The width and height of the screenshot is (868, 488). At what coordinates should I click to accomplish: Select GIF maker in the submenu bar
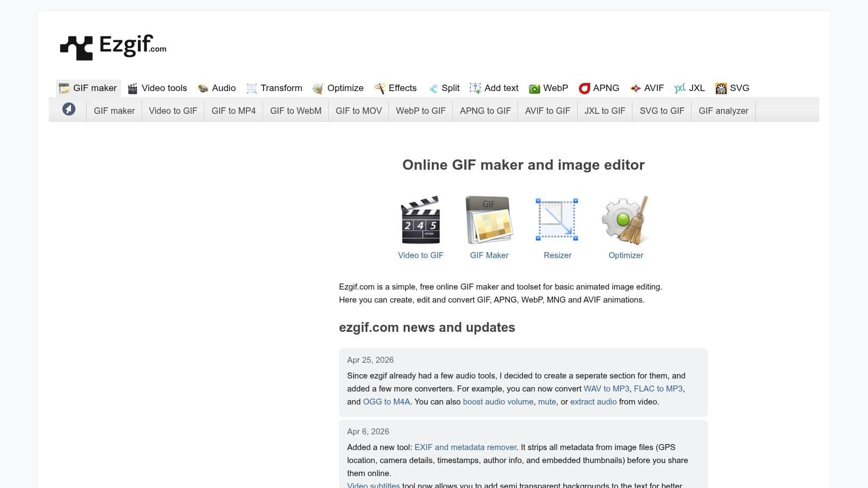click(114, 111)
